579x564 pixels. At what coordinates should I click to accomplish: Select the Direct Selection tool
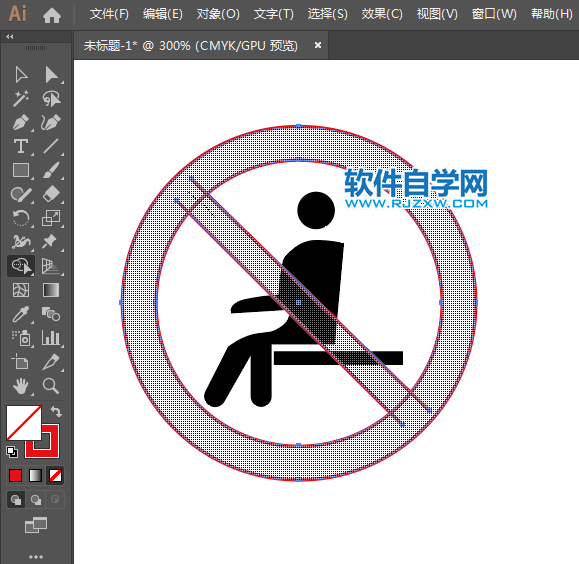pyautogui.click(x=51, y=75)
